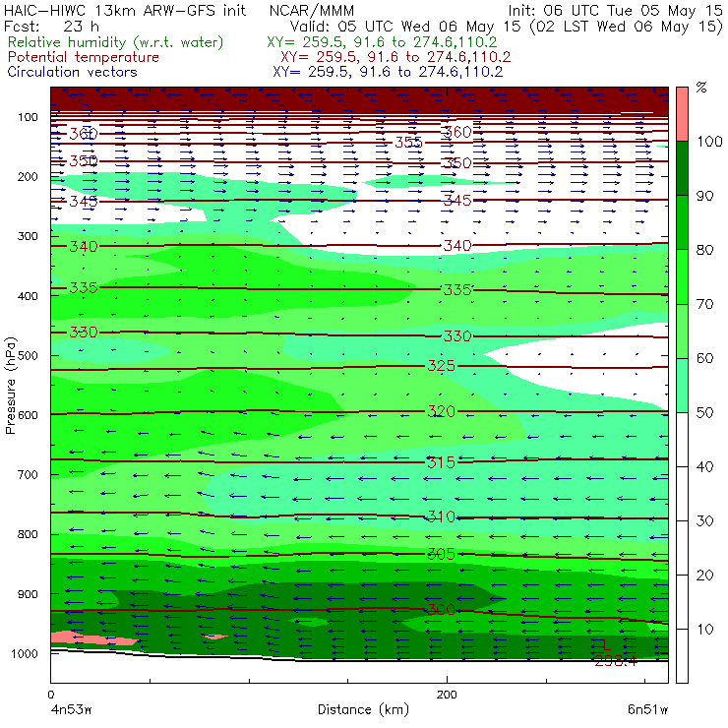Click the '70' colorbar tick label
Viewport: 728px width, 728px height.
[704, 304]
